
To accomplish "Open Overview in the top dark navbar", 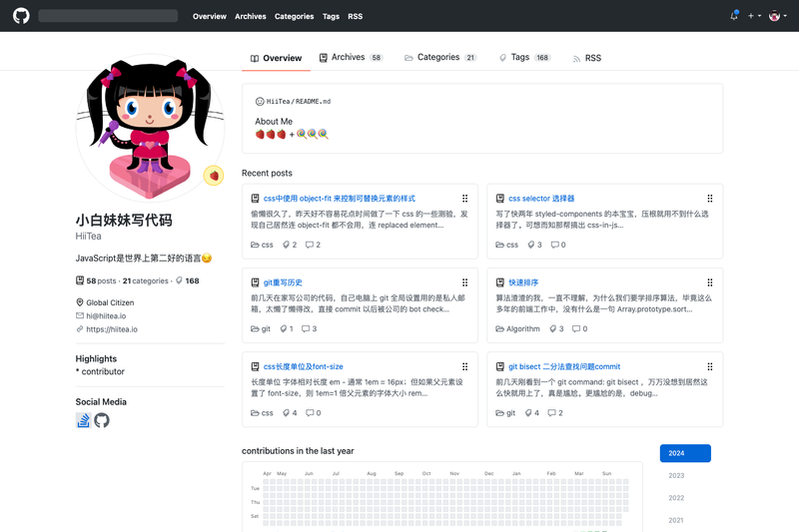I will coord(210,16).
